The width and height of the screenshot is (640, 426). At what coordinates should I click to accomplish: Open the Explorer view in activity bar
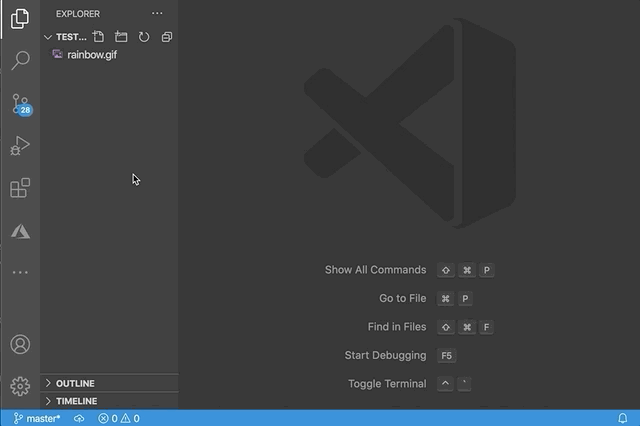[20, 19]
